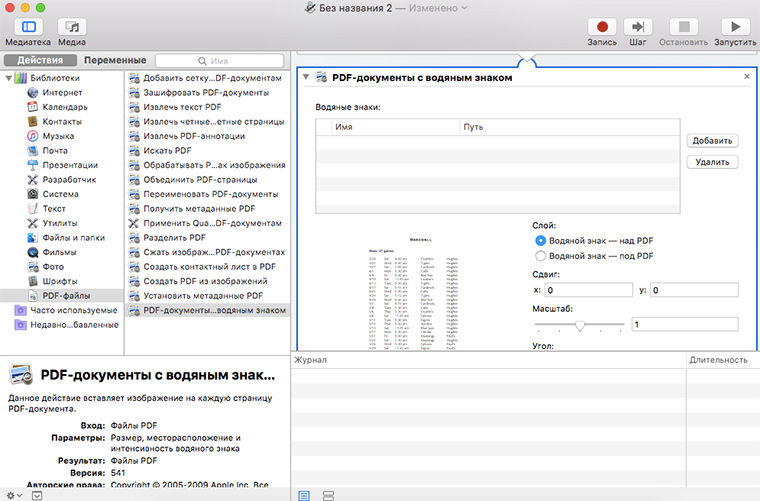The image size is (760, 501).
Task: Click the Имя search field
Action: (x=220, y=61)
